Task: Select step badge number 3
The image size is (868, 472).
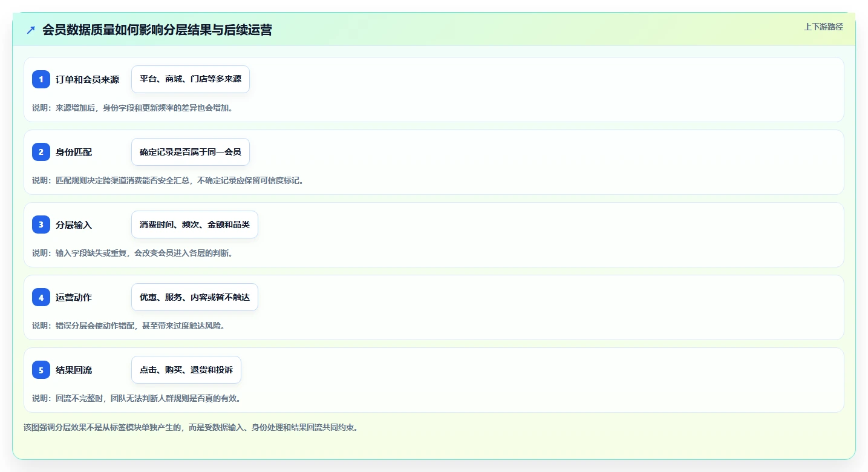Action: [41, 225]
